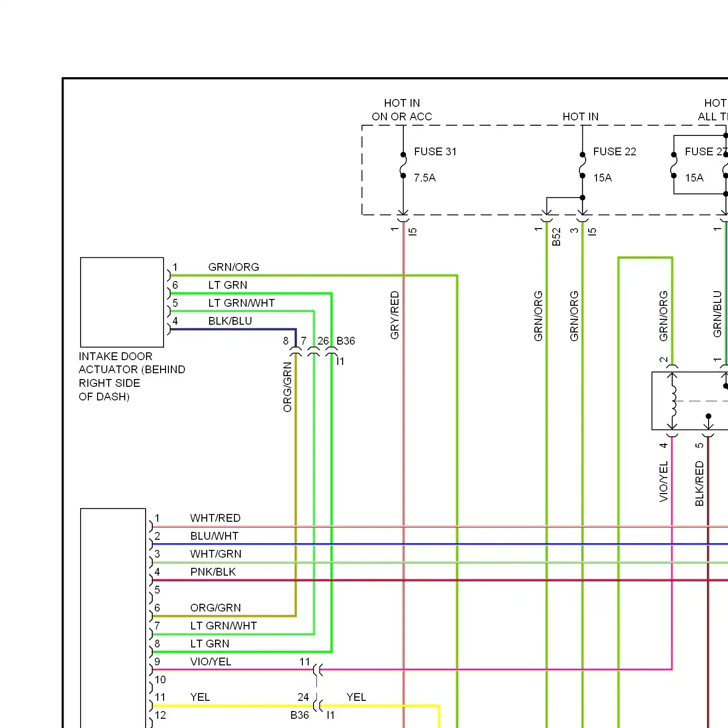This screenshot has width=728, height=728.
Task: Click the connector number 26 label
Action: click(x=323, y=341)
